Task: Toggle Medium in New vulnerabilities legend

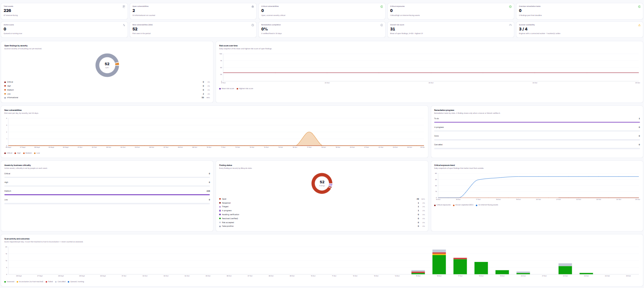Action: pos(28,153)
